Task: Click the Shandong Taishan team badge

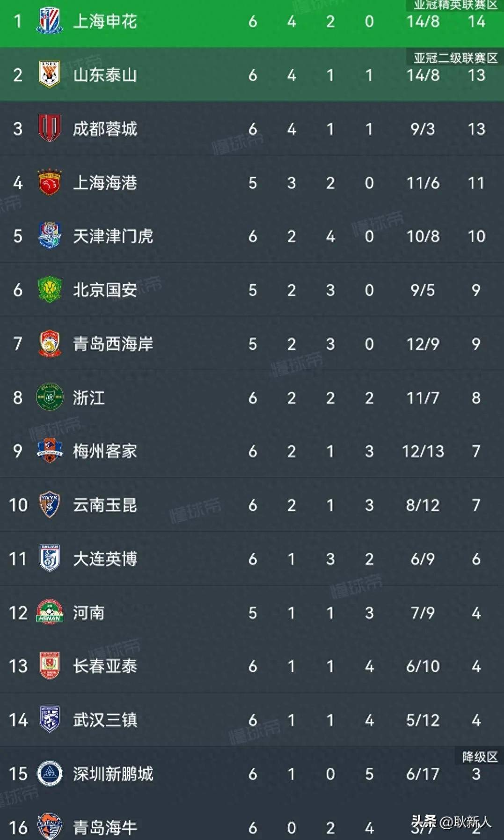Action: click(50, 75)
